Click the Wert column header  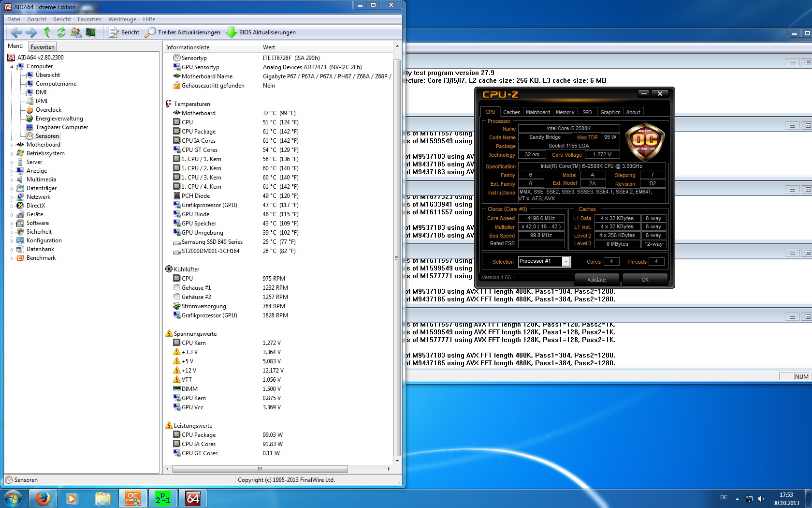[x=327, y=47]
